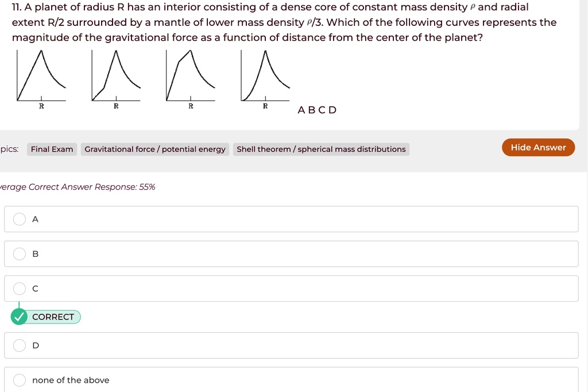This screenshot has width=588, height=392.
Task: Select radio button for answer A
Action: (x=20, y=219)
